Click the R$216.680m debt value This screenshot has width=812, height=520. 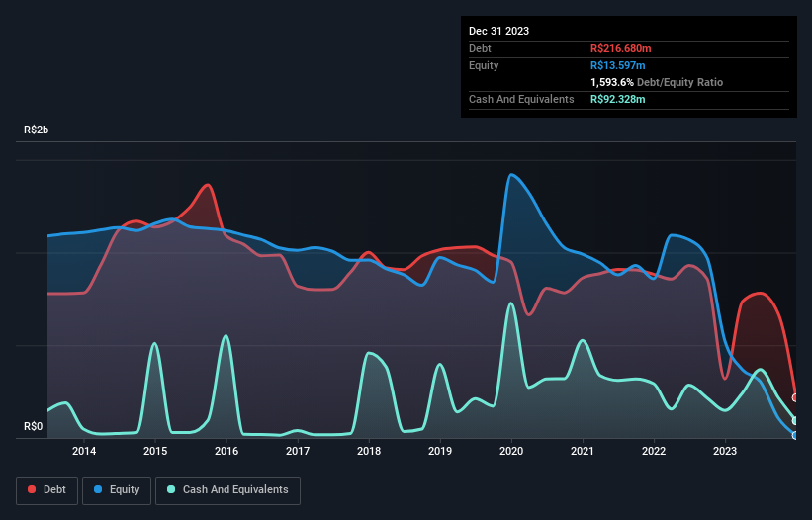pyautogui.click(x=620, y=48)
